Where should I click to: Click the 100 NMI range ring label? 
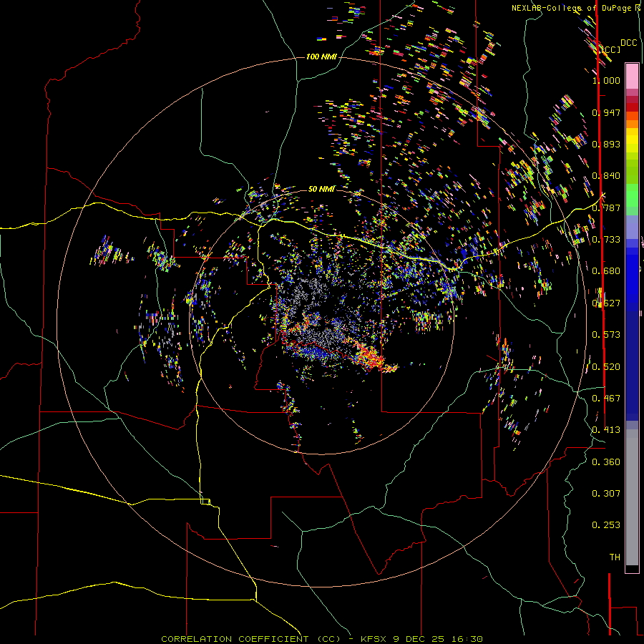coord(321,57)
